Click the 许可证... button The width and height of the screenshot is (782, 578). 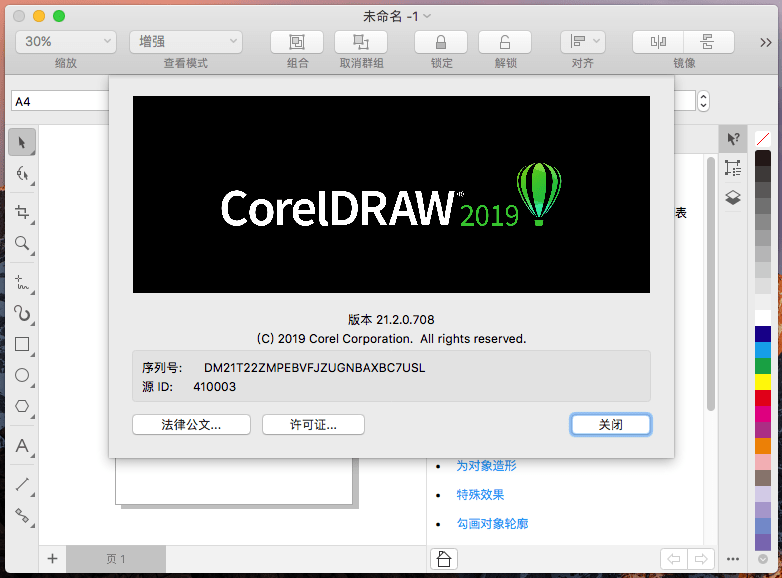coord(313,425)
